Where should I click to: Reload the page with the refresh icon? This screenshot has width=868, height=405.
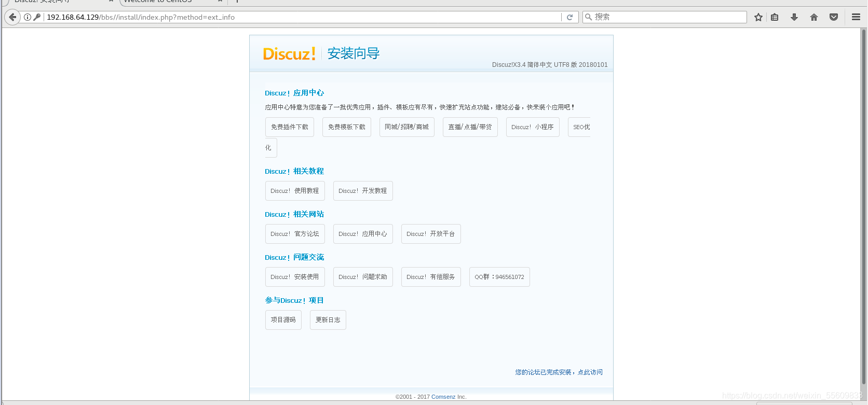tap(569, 17)
